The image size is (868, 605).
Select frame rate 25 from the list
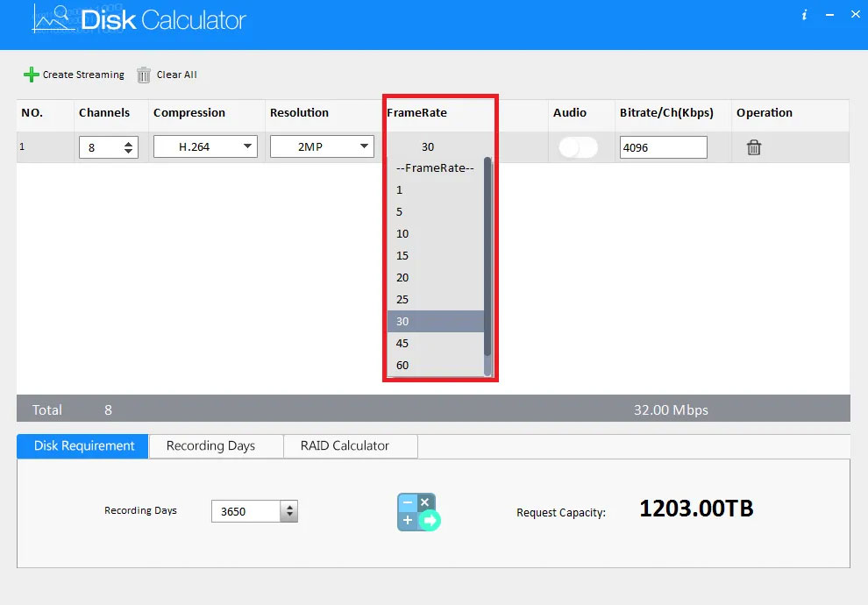click(436, 300)
